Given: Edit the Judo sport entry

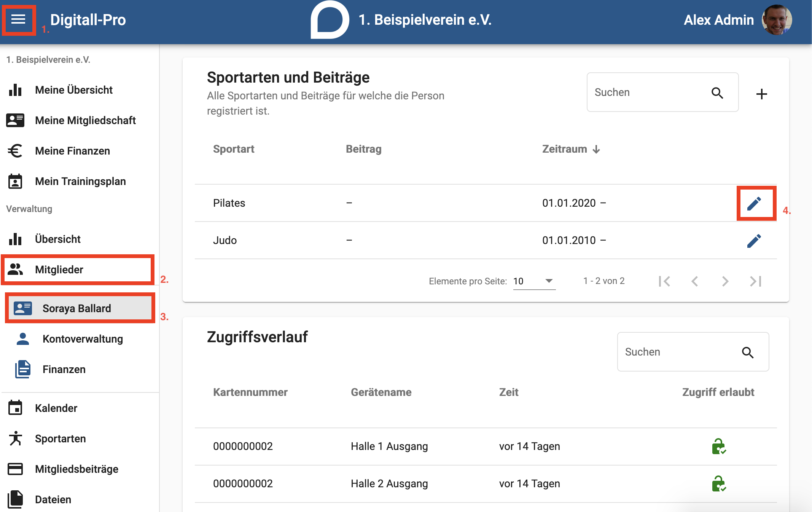Looking at the screenshot, I should click(754, 241).
